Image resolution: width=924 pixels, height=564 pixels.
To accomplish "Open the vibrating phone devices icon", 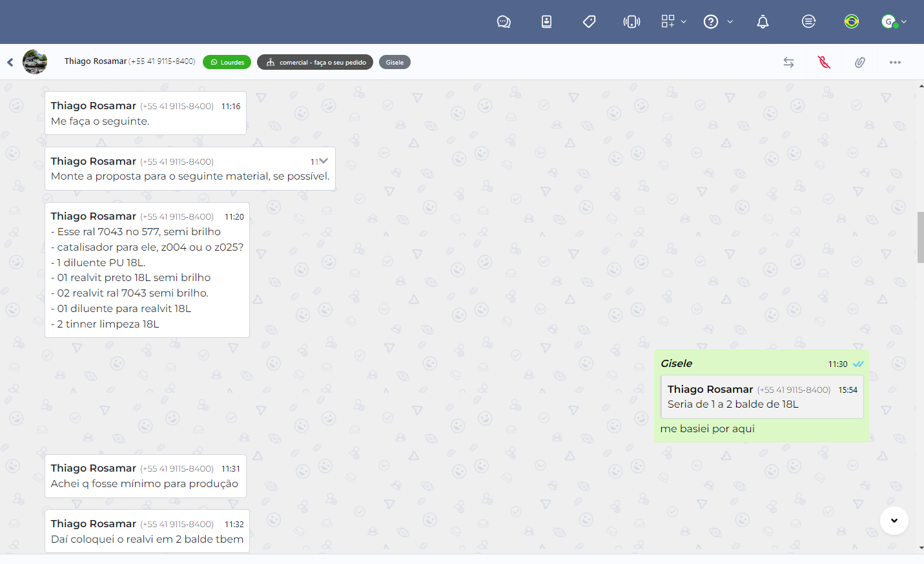I will click(x=631, y=22).
